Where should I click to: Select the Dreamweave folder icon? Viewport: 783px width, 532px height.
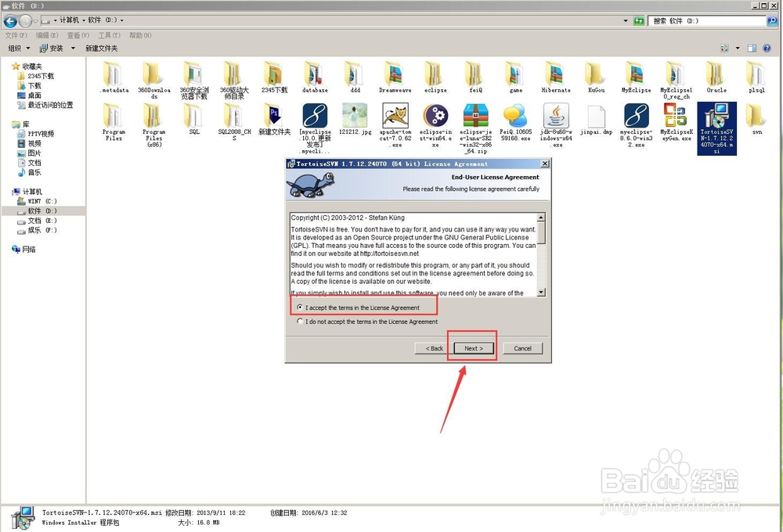395,74
